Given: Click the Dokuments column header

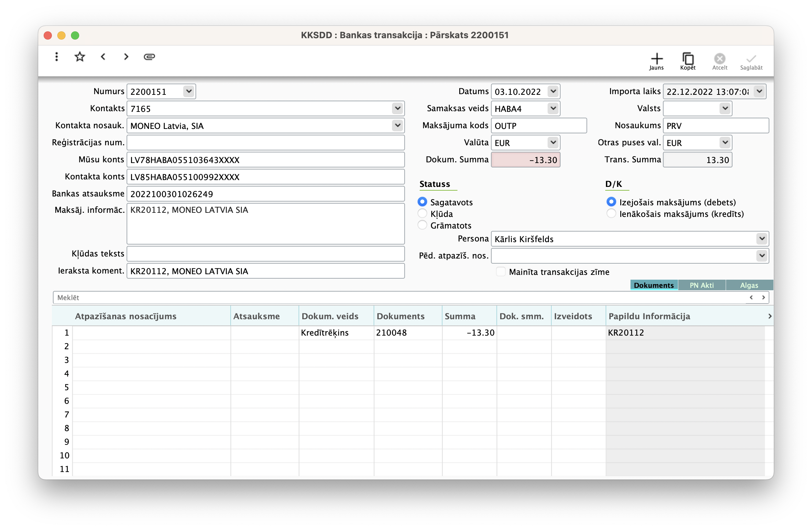Looking at the screenshot, I should pyautogui.click(x=408, y=316).
